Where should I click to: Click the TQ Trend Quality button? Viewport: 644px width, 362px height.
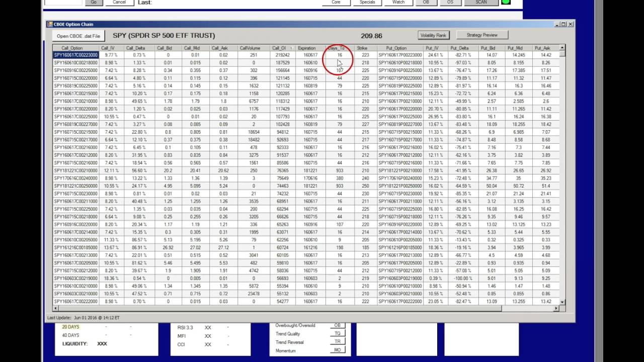pyautogui.click(x=338, y=333)
